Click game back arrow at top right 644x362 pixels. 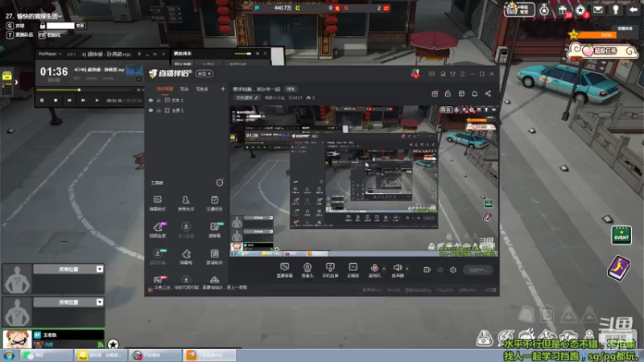pyautogui.click(x=634, y=10)
